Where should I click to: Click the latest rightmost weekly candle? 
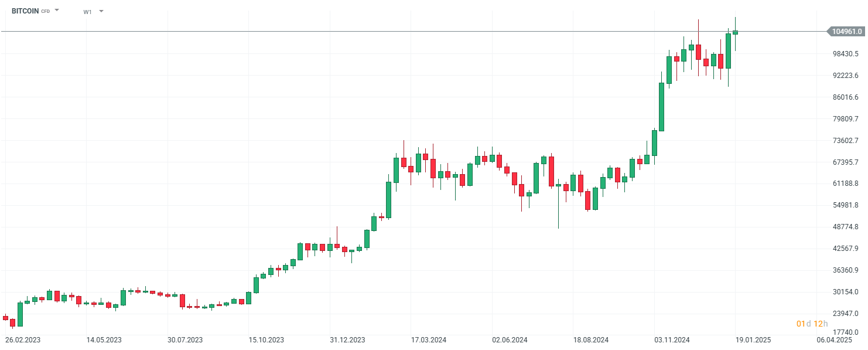tap(735, 32)
